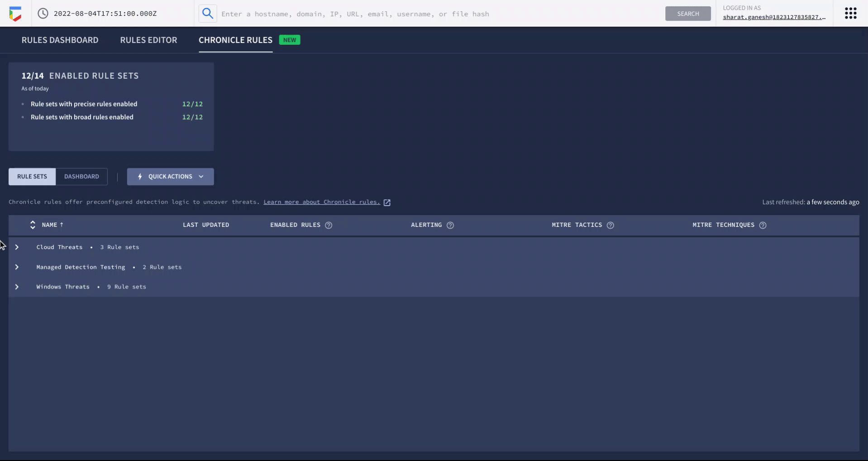Show help for MITRE Techniques column
The image size is (868, 461).
click(x=763, y=225)
